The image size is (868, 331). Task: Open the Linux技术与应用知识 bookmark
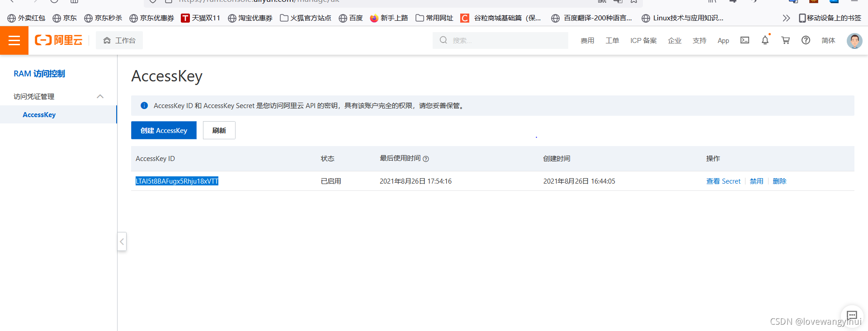(x=683, y=18)
